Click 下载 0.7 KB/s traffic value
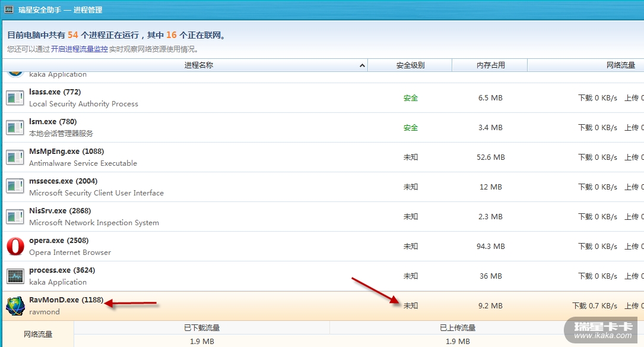 595,305
